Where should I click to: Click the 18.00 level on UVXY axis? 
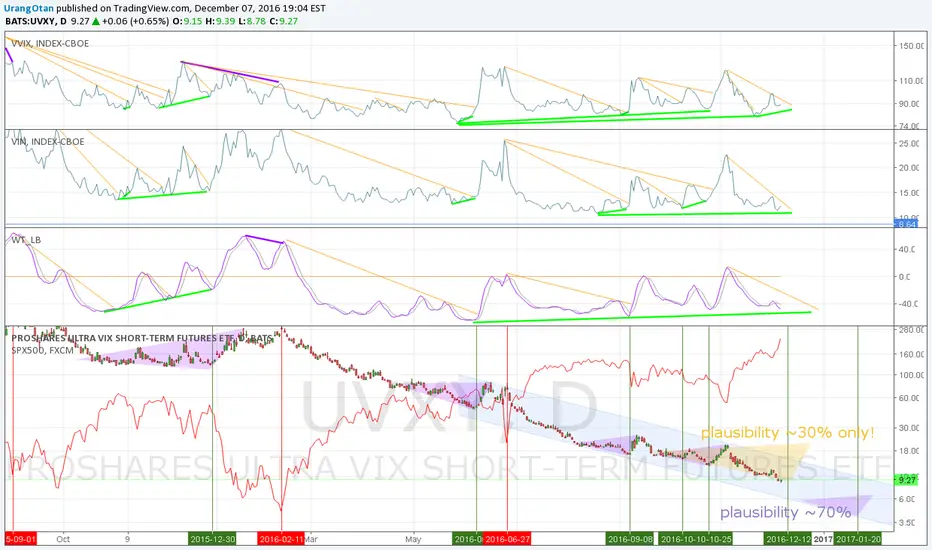tap(909, 451)
